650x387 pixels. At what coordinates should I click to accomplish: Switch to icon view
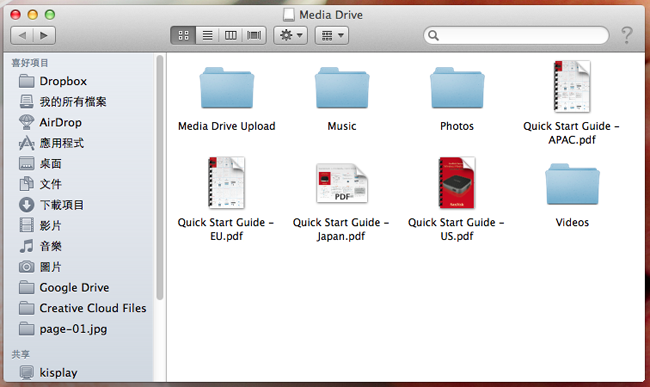pyautogui.click(x=183, y=35)
